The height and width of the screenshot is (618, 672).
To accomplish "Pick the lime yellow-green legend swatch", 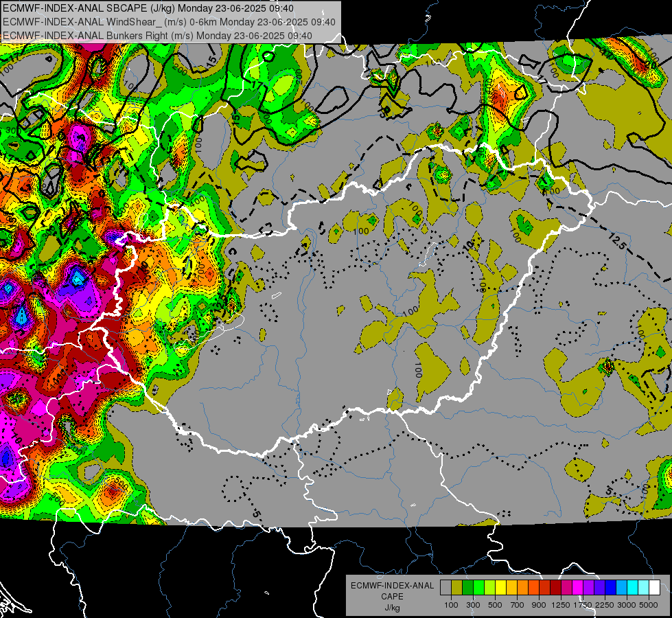I will click(489, 588).
